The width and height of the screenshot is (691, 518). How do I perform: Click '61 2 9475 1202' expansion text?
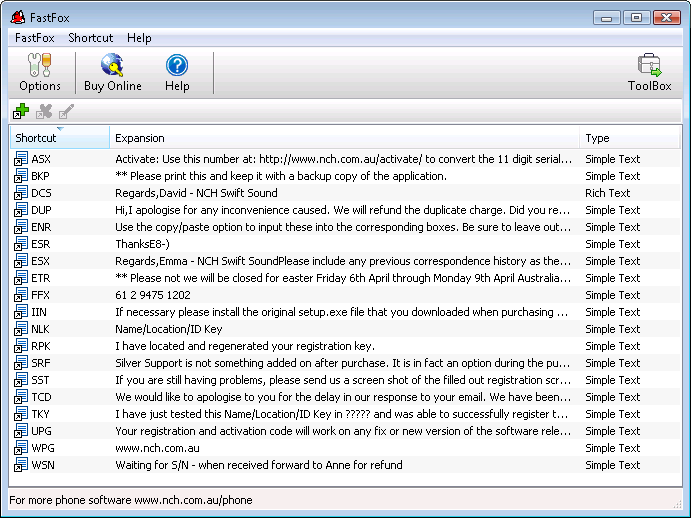coord(153,295)
